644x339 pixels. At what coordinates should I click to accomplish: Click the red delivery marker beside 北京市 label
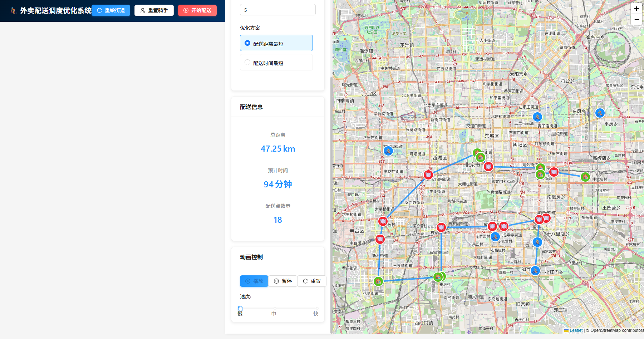488,166
